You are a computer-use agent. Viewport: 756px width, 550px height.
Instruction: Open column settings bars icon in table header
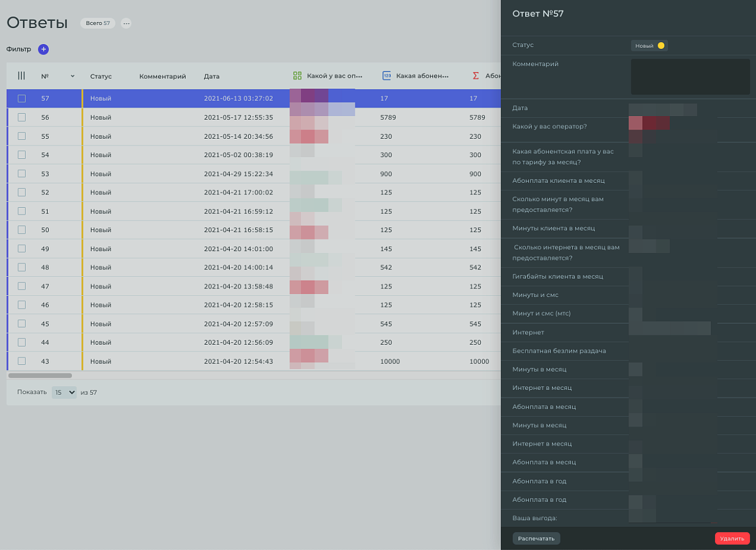coord(21,76)
